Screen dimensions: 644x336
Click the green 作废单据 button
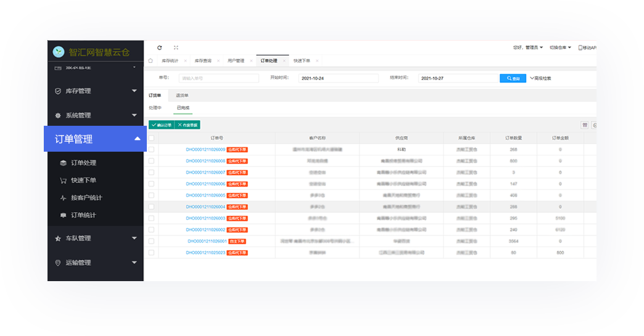(188, 125)
